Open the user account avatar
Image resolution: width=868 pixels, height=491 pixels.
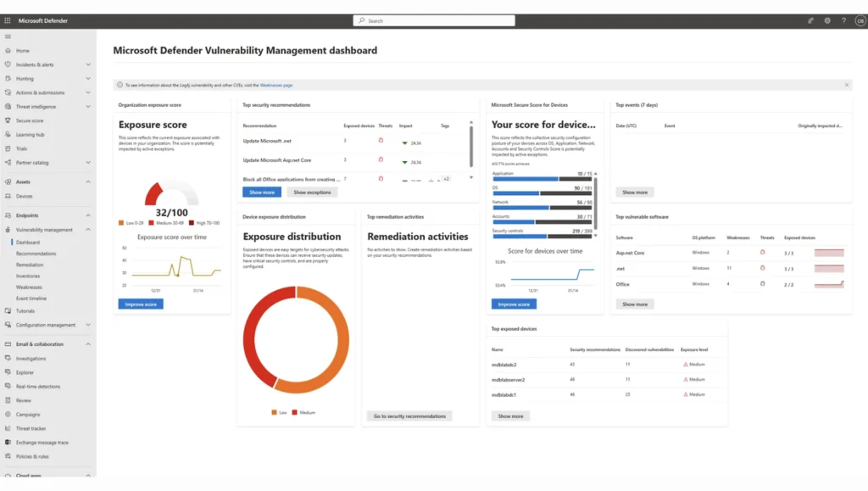[860, 20]
